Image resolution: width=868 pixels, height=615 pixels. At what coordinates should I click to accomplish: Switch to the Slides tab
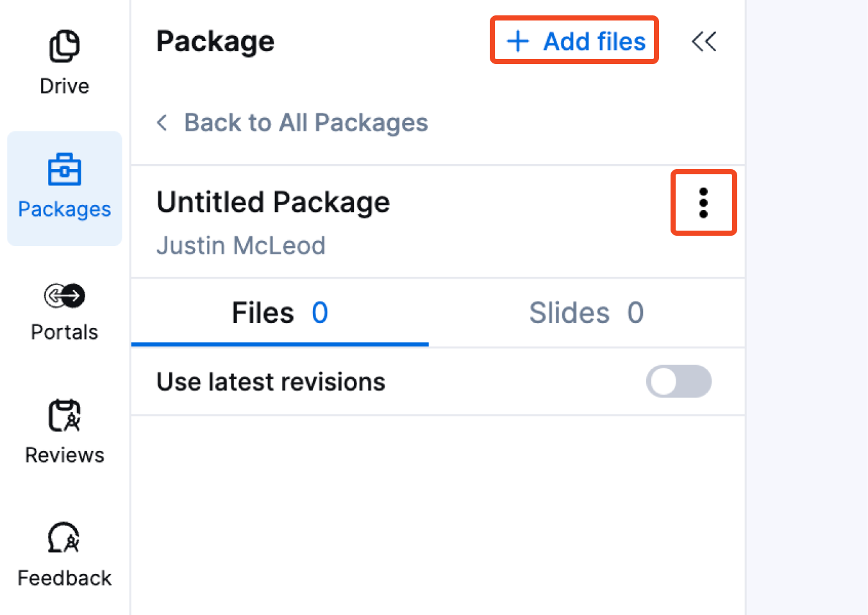pos(587,313)
